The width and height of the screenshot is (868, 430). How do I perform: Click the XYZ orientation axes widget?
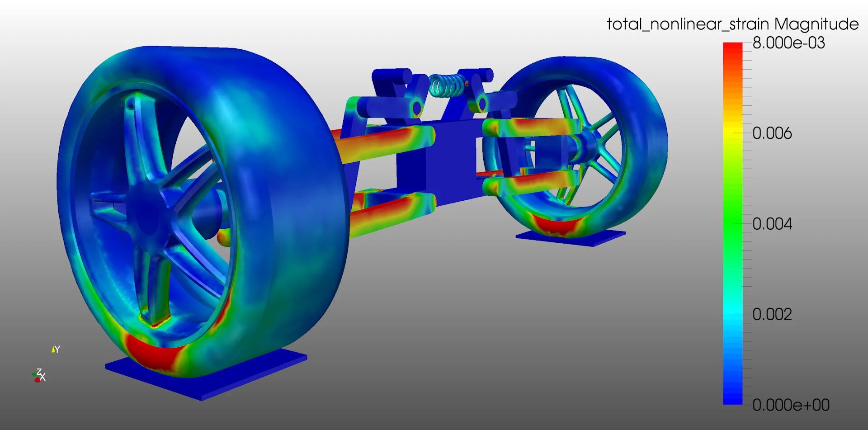pos(45,364)
